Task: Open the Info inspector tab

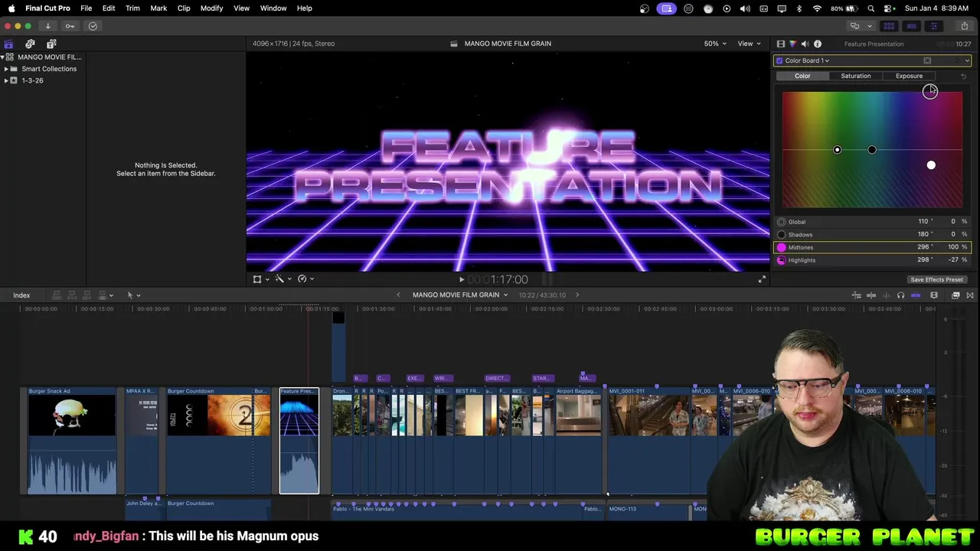Action: coord(818,44)
